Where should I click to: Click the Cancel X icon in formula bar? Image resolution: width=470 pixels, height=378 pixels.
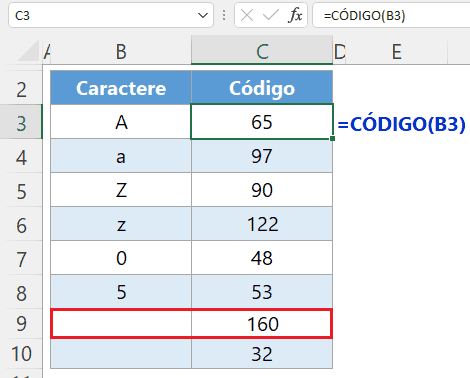coord(247,15)
